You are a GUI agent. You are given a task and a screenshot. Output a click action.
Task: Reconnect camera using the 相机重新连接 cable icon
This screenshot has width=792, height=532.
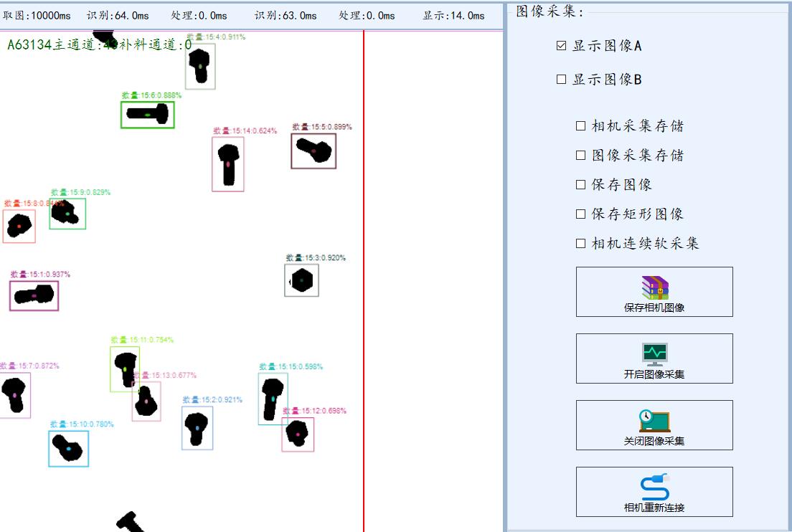point(654,492)
